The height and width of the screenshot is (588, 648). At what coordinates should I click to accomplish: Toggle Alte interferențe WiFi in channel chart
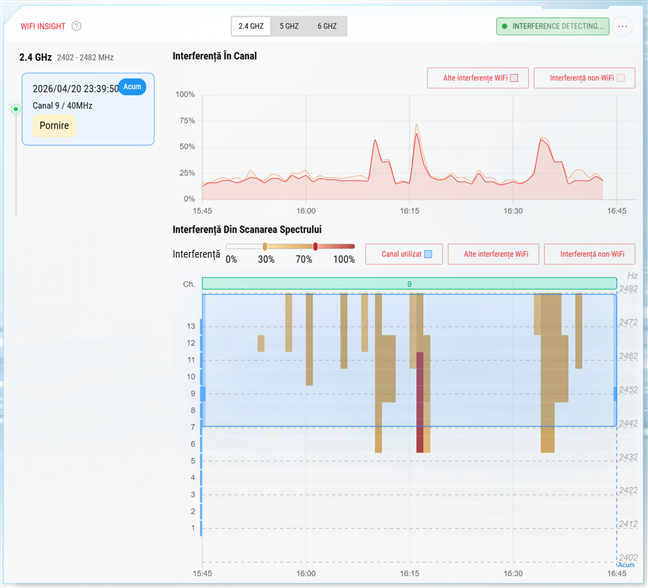480,78
